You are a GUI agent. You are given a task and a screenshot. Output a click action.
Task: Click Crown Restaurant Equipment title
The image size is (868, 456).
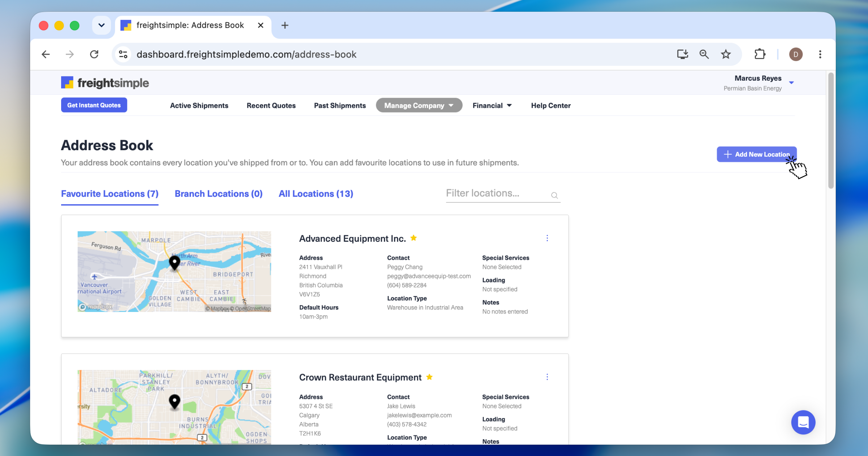[360, 377]
